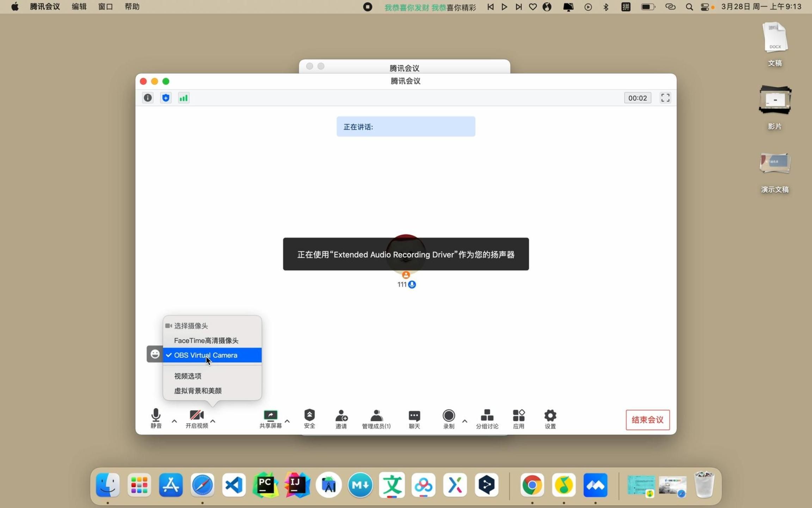Choose 虚拟背景和美颜 menu entry
The image size is (812, 508).
pos(198,391)
